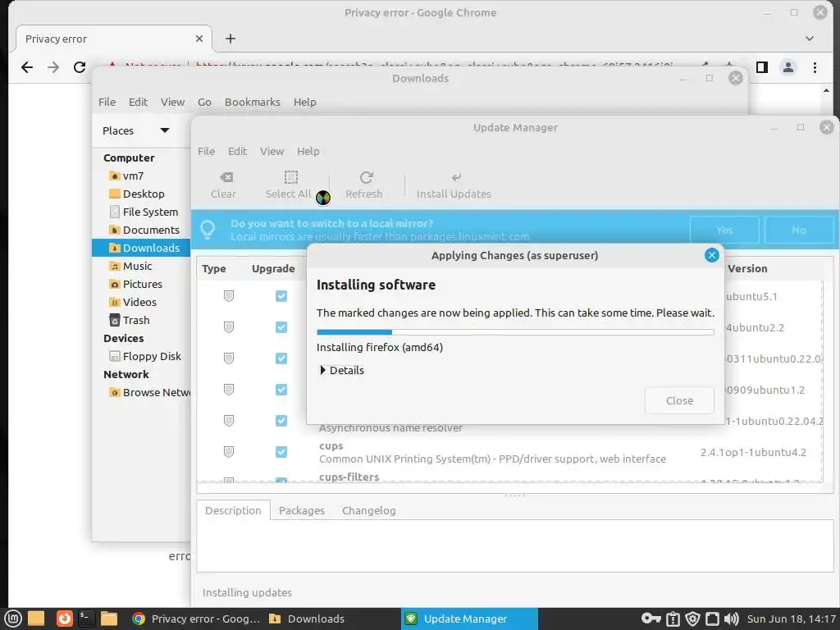Click the Version column header

click(747, 268)
